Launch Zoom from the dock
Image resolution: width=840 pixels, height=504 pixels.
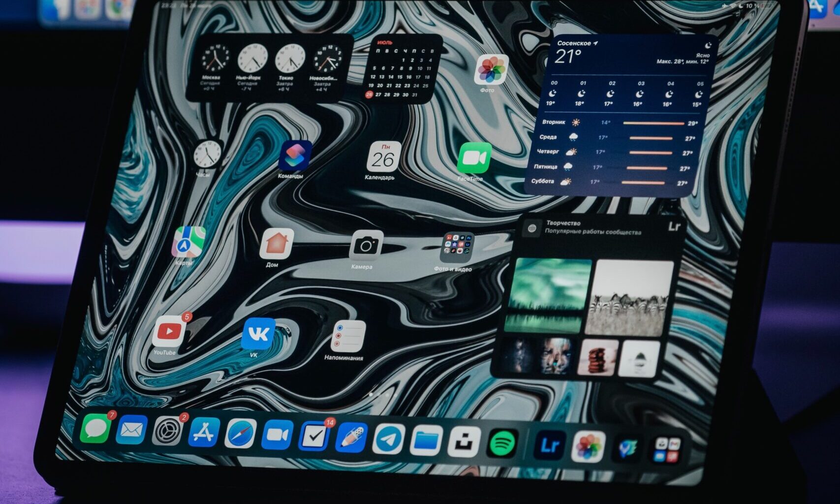pos(277,435)
